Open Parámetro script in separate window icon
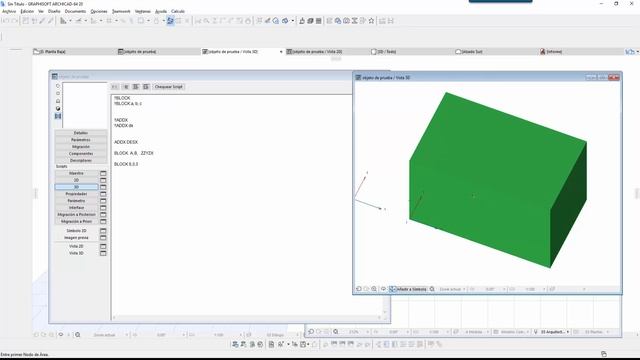The height and width of the screenshot is (360, 640). click(103, 201)
